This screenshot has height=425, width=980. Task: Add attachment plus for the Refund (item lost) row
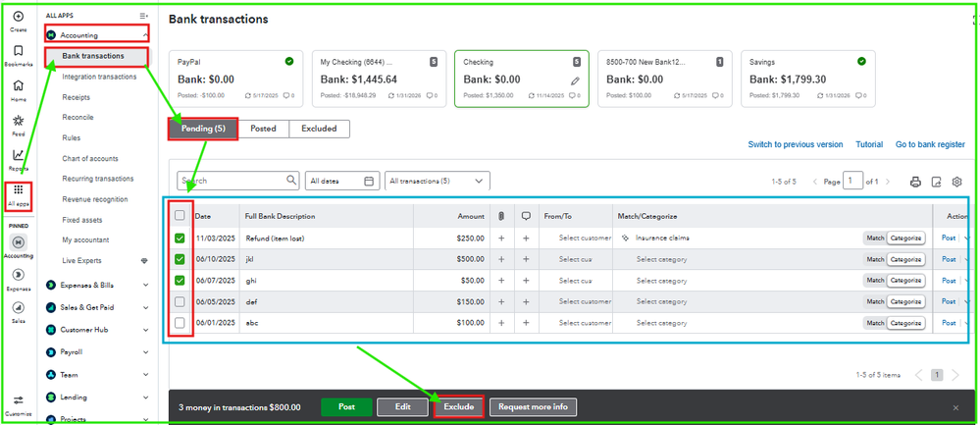point(501,239)
